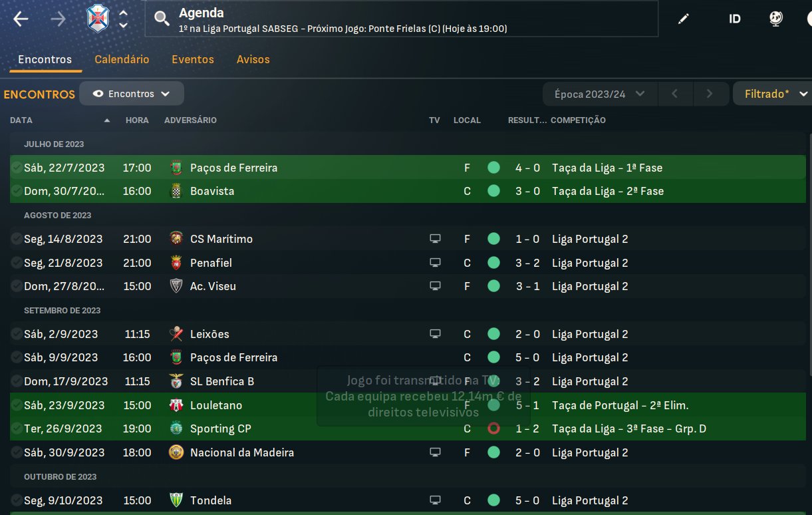
Task: Open the Encontros view dropdown
Action: [x=132, y=94]
